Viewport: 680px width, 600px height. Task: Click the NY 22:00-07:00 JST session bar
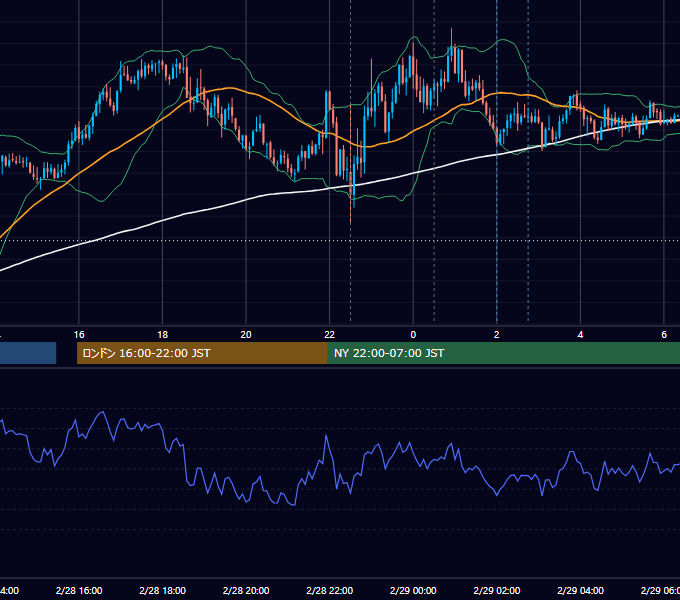coord(503,353)
